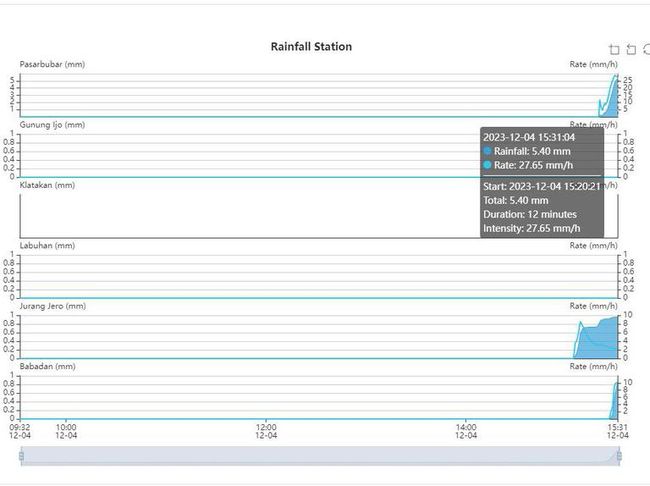Click the right handle of time range slider
Viewport: 650px width, 486px height.
point(619,456)
